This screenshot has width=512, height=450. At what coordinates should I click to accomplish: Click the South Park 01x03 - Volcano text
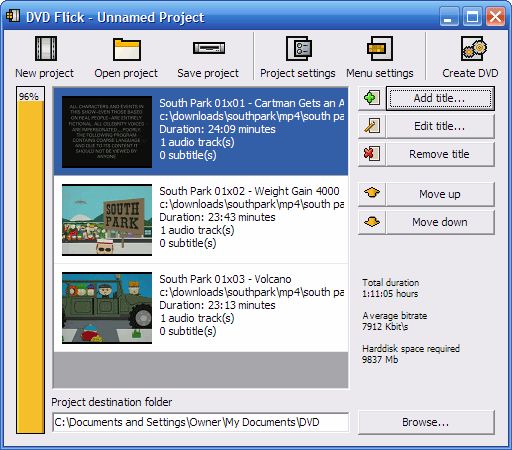(x=225, y=279)
